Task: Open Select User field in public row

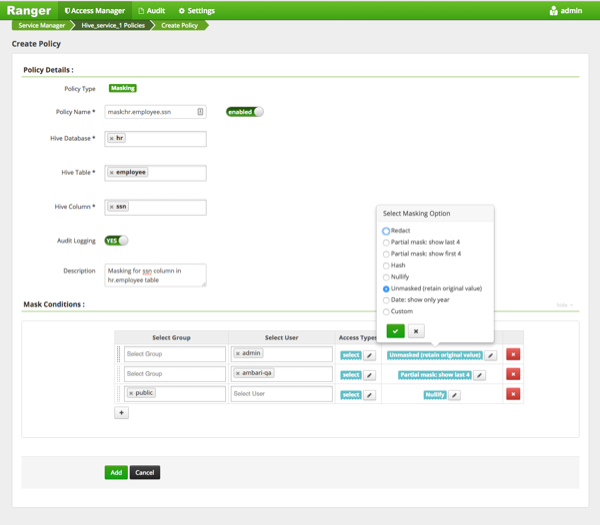Action: pyautogui.click(x=281, y=394)
